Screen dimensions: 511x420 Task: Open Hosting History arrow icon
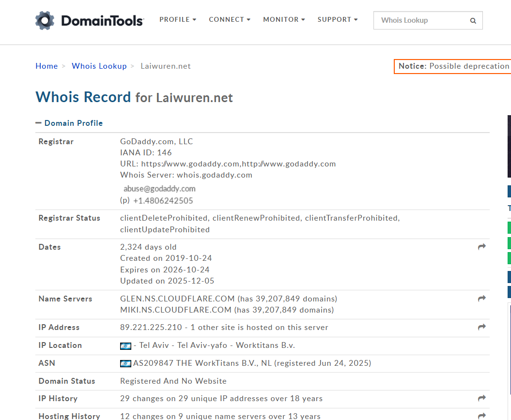coord(481,416)
